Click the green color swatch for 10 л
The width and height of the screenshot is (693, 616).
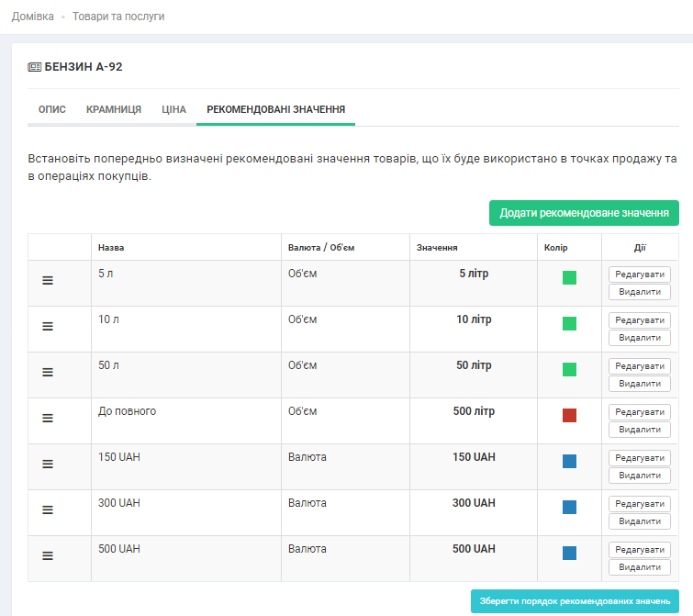(x=569, y=323)
